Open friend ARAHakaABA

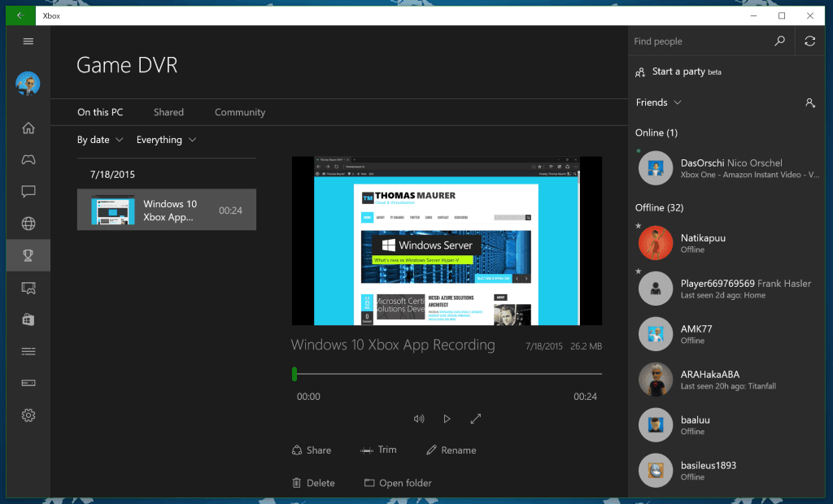(x=726, y=380)
